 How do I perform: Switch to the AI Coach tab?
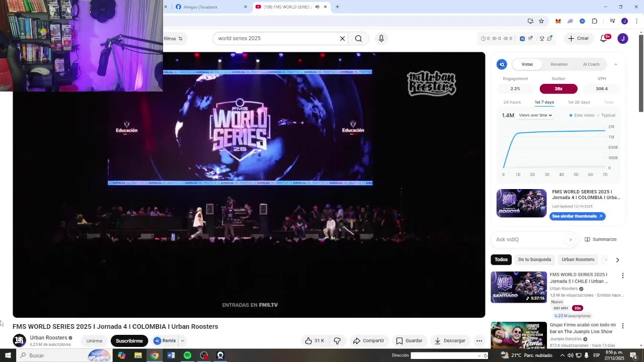pyautogui.click(x=591, y=64)
